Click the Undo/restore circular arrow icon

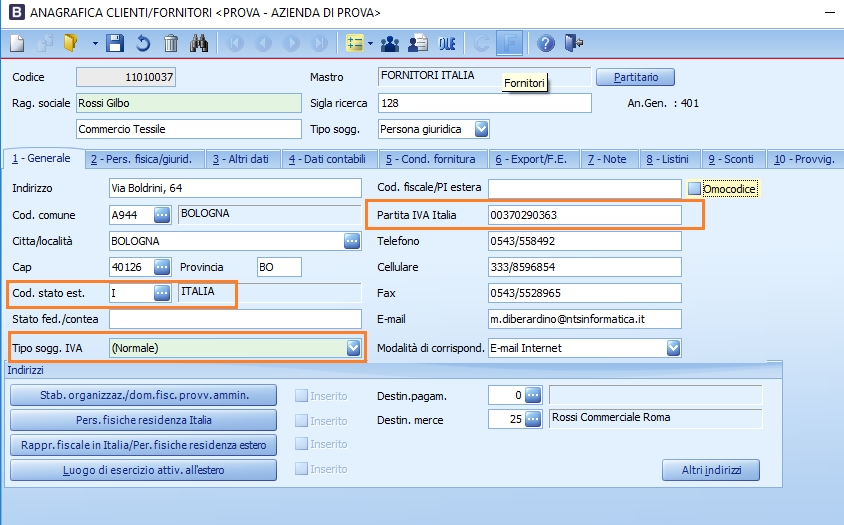click(143, 43)
